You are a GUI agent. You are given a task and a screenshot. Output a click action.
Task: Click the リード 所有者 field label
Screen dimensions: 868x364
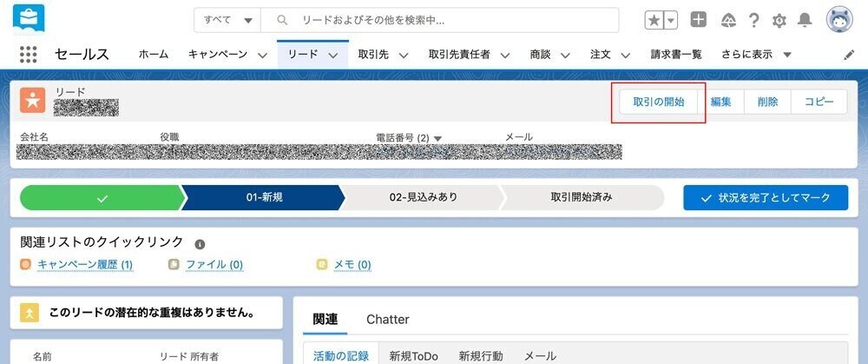[x=188, y=357]
